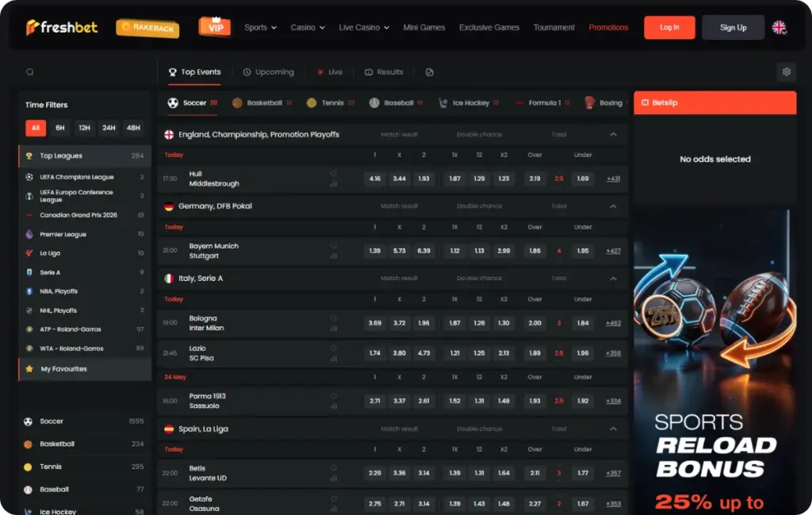Open the Tournament link
This screenshot has width=812, height=515.
553,28
